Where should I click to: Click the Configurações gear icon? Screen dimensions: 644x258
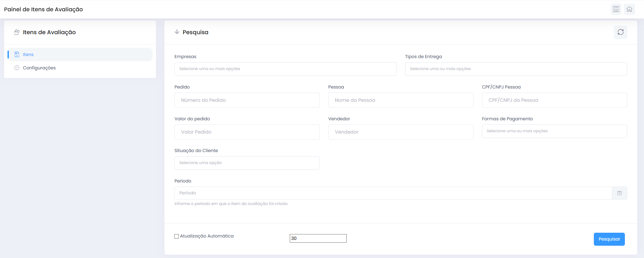17,68
